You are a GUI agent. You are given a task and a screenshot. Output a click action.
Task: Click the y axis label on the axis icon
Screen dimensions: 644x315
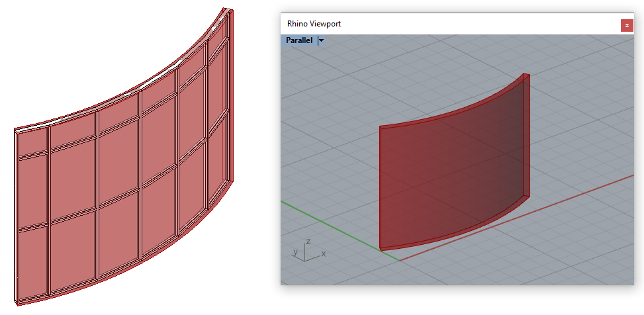(294, 252)
